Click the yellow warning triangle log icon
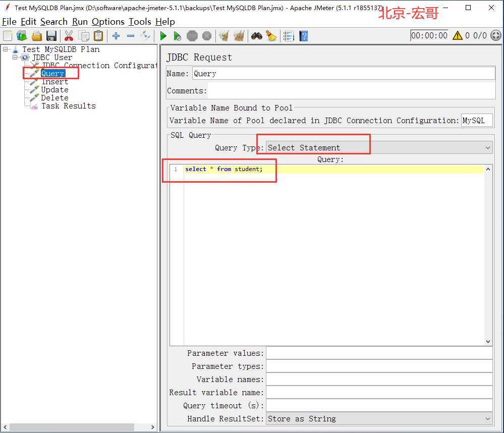 click(458, 35)
